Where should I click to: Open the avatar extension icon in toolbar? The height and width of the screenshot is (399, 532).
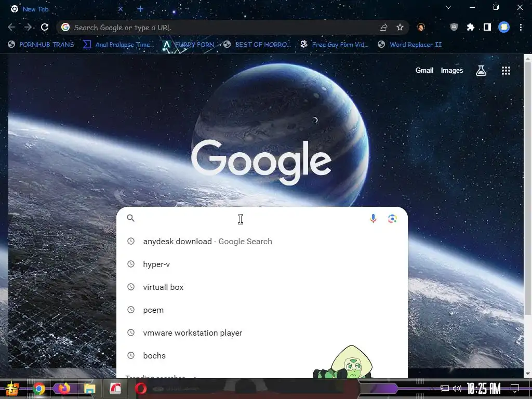421,27
